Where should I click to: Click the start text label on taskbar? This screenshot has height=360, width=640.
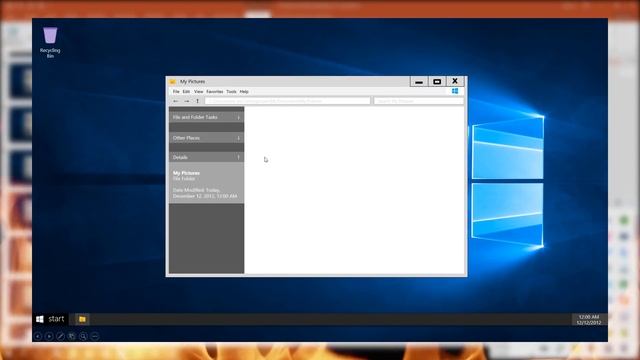pyautogui.click(x=56, y=319)
